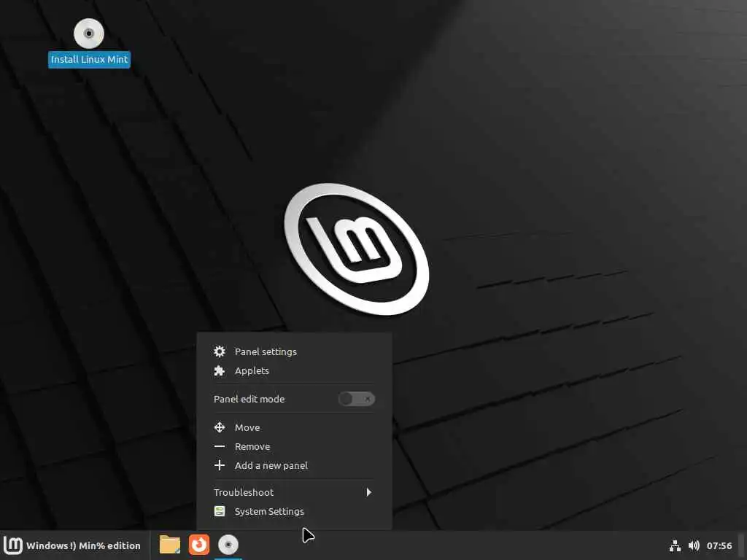Expand the Troubleshoot submenu arrow
This screenshot has height=560, width=747.
tap(368, 492)
